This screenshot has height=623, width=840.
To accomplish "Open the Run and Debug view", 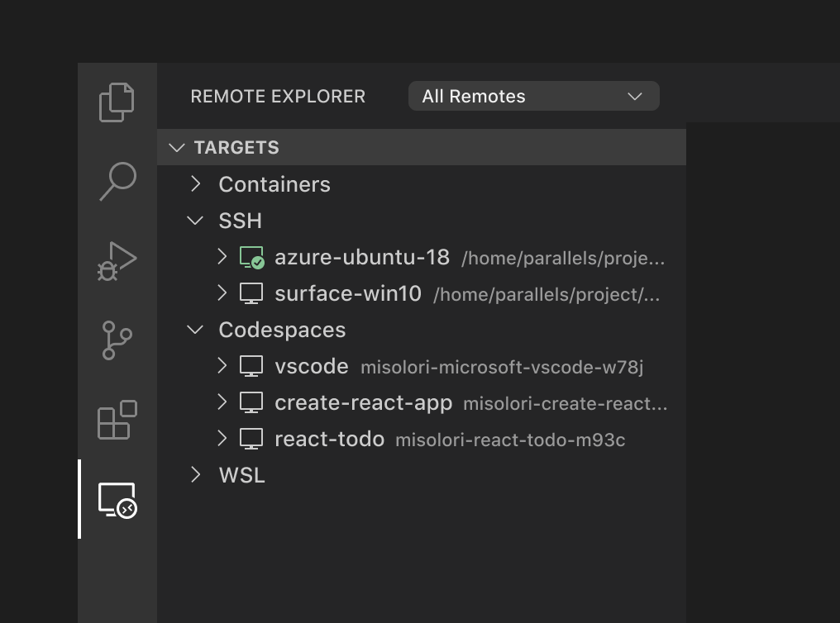I will click(117, 260).
